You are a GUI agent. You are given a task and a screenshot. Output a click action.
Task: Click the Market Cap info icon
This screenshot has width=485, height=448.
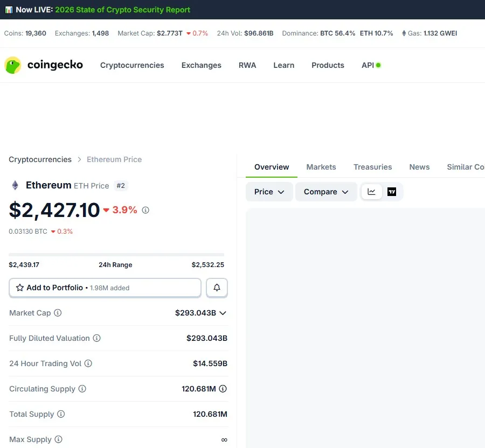[58, 313]
